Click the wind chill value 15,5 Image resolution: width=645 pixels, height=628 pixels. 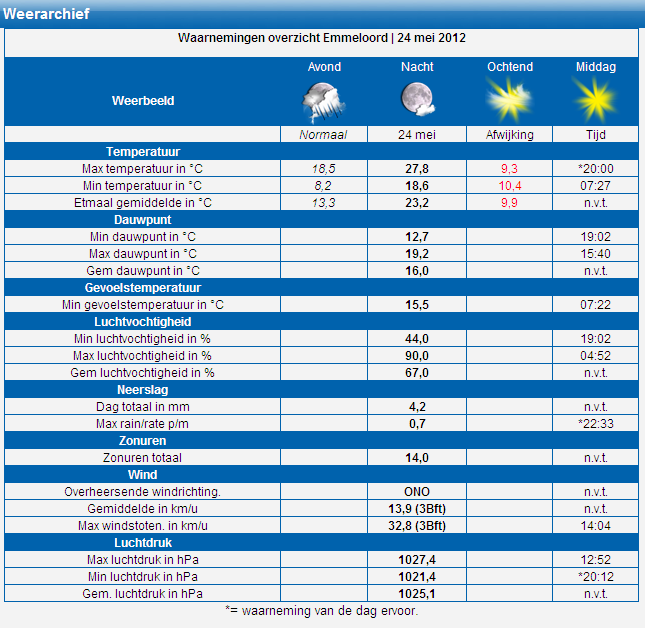coord(417,305)
